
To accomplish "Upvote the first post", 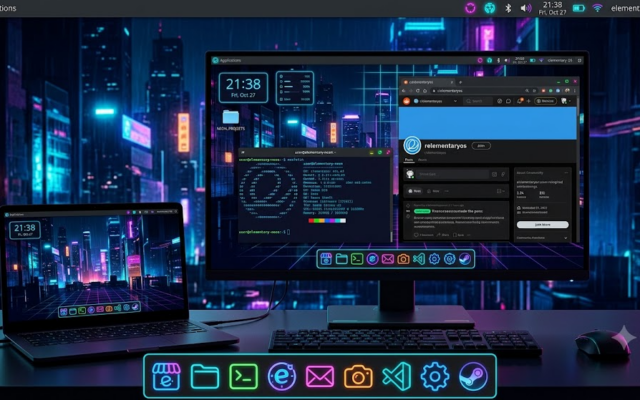I will click(408, 205).
